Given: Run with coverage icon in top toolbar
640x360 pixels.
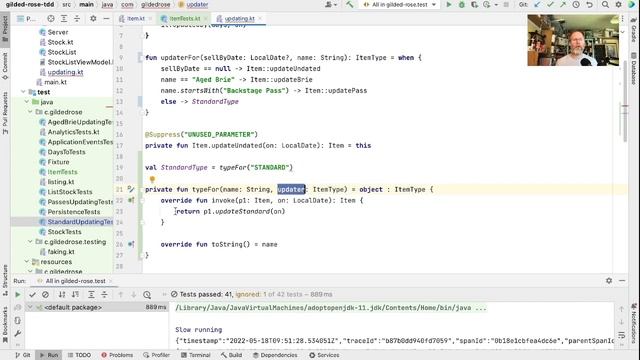Looking at the screenshot, I should point(474,4).
